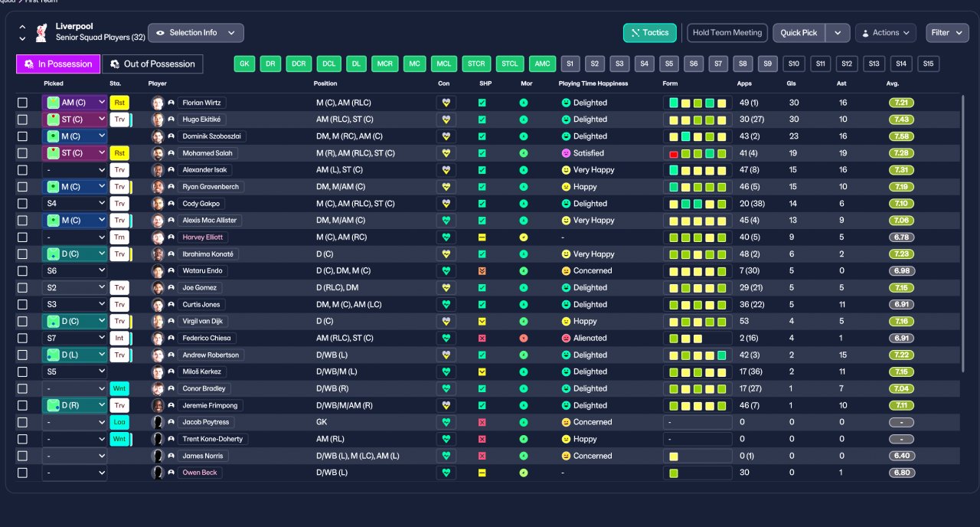Click Harvey Elliott's yellow morale icon
980x527 pixels.
(x=524, y=237)
